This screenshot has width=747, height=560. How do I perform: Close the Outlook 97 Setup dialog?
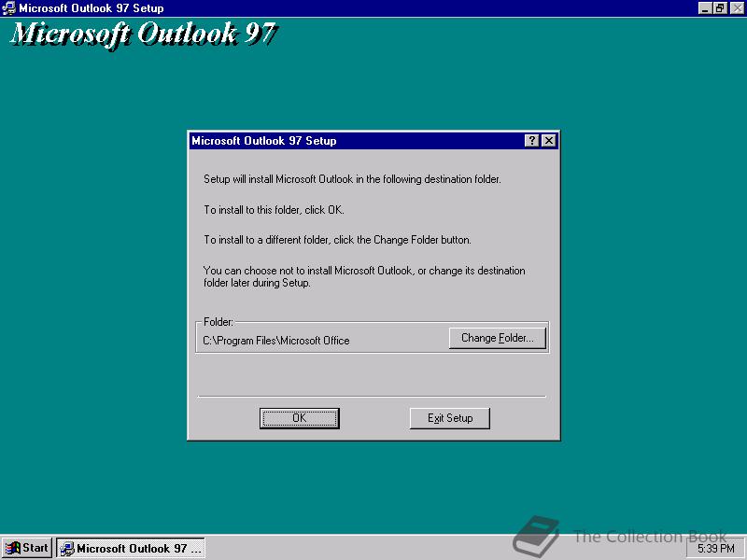[549, 141]
